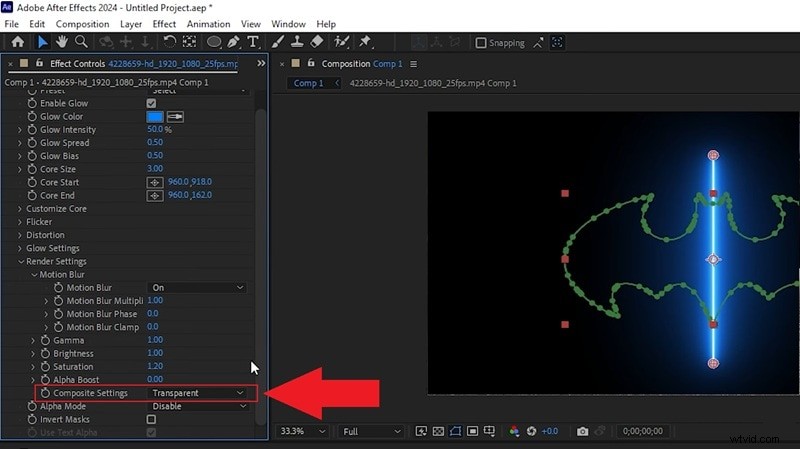Screen dimensions: 800x449
Task: Uncheck the Enable Glow checkbox
Action: pyautogui.click(x=152, y=103)
